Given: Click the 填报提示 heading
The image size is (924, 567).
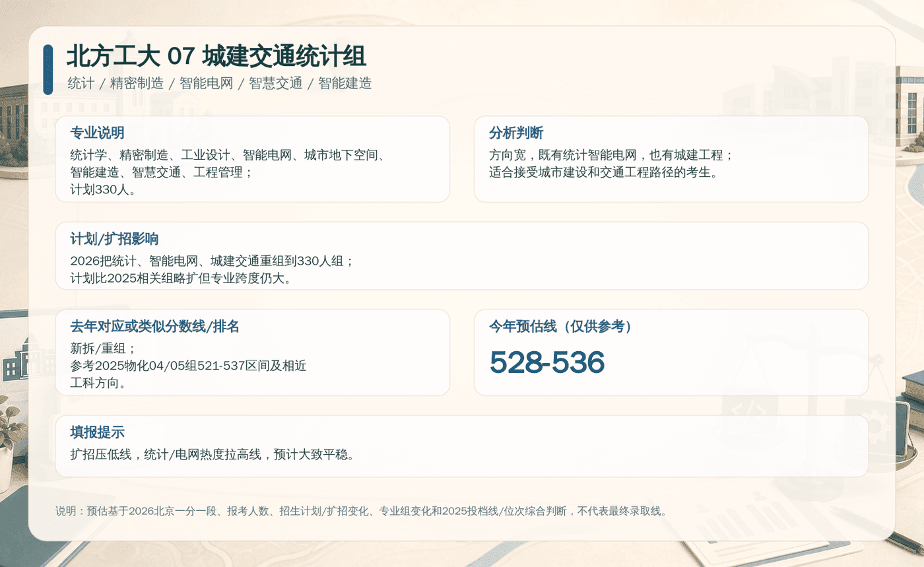Looking at the screenshot, I should (x=98, y=432).
